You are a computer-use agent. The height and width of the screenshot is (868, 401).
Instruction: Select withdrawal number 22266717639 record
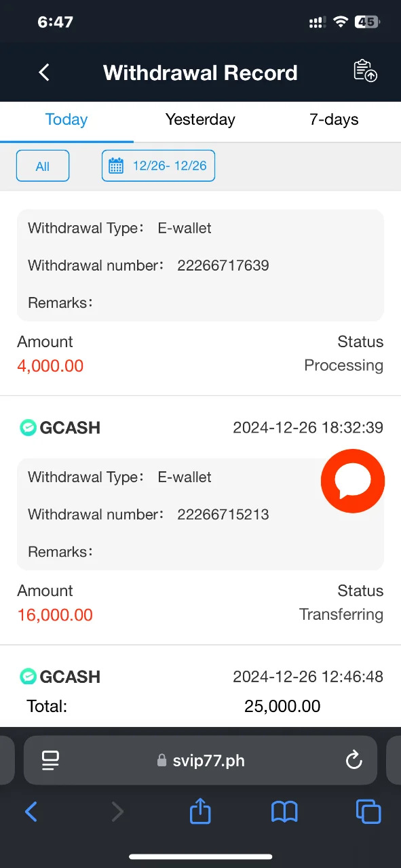tap(200, 265)
